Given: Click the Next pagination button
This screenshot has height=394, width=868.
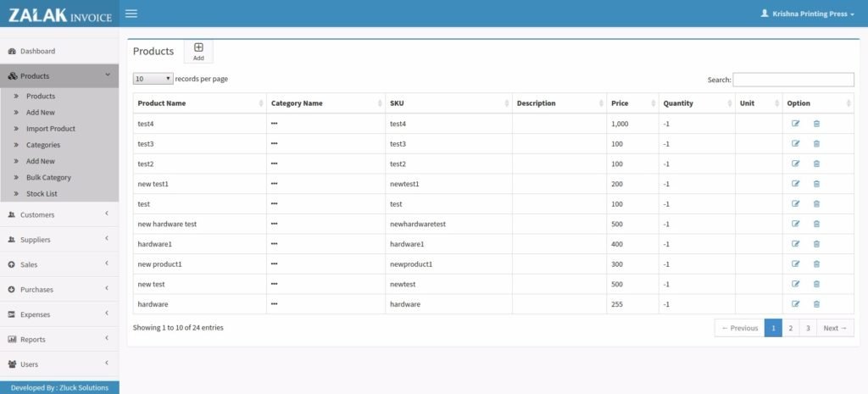Looking at the screenshot, I should (x=835, y=328).
